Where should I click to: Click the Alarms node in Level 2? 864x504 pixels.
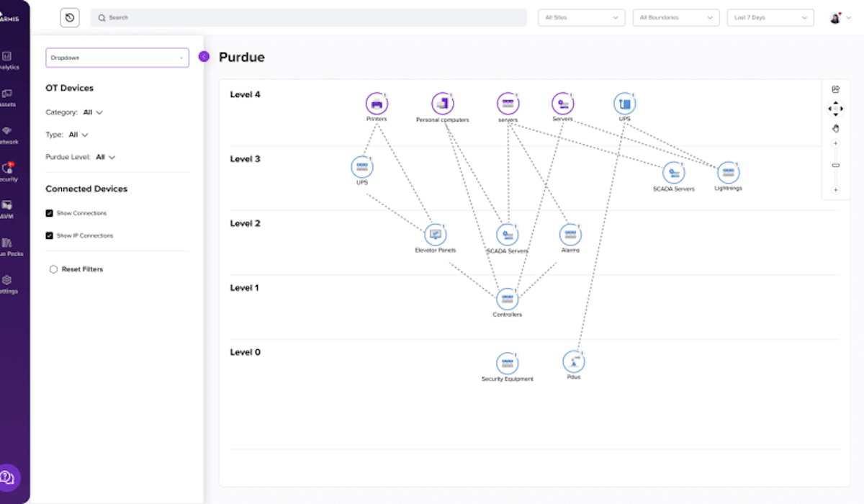570,235
